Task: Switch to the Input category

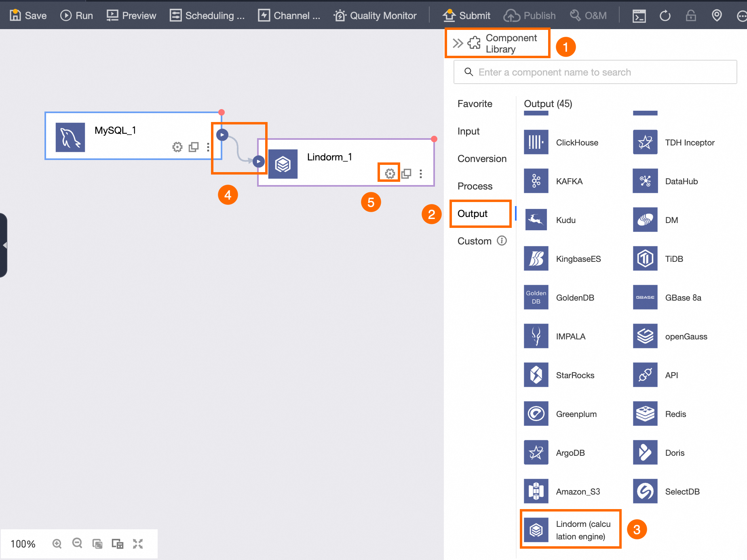Action: [x=468, y=131]
